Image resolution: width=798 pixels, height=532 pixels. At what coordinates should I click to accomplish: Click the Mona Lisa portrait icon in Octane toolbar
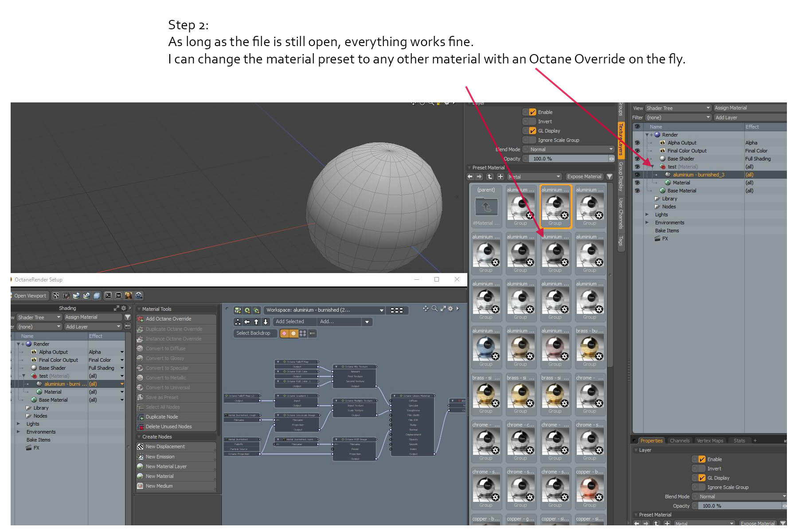(x=129, y=296)
